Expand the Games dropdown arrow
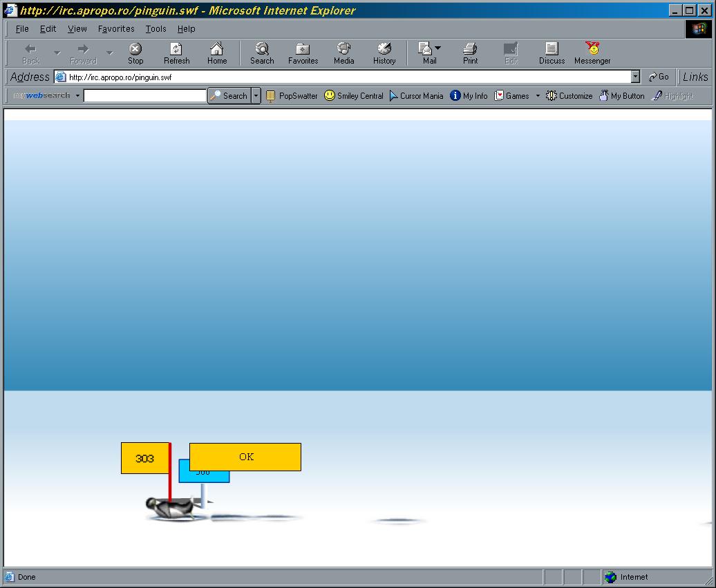716x588 pixels. pyautogui.click(x=538, y=96)
